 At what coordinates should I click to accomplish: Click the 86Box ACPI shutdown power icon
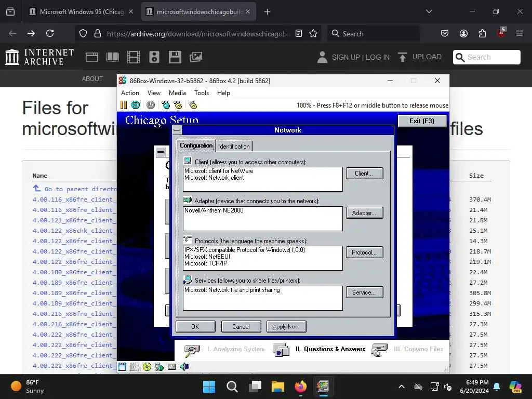151,105
